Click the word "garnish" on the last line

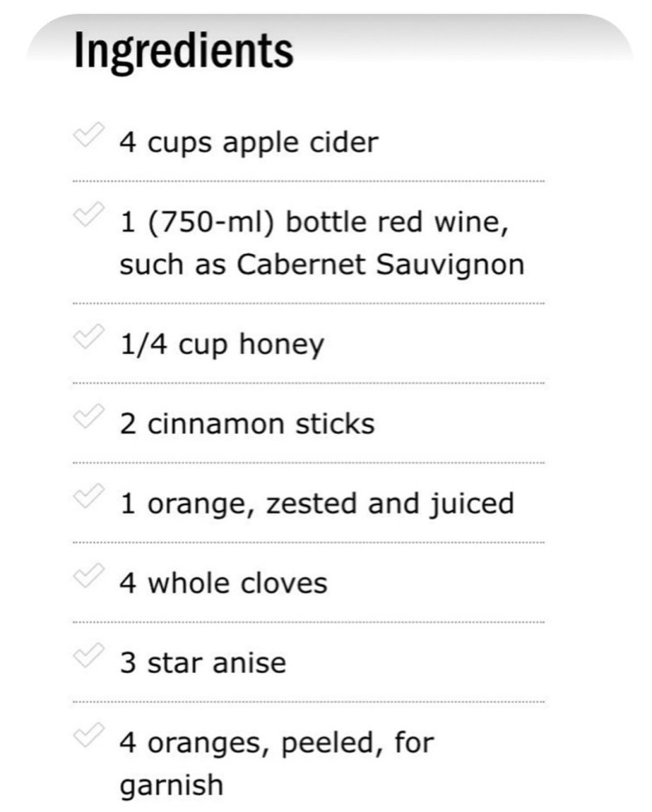pyautogui.click(x=171, y=786)
